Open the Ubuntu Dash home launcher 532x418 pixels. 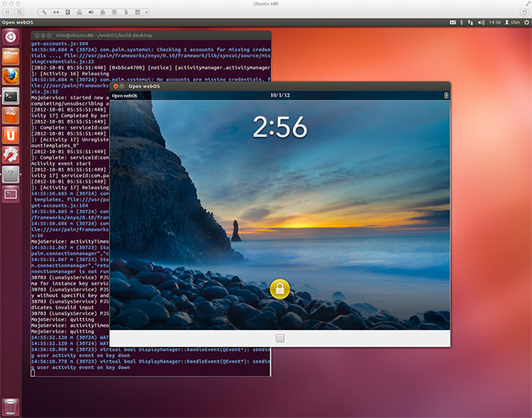[11, 37]
